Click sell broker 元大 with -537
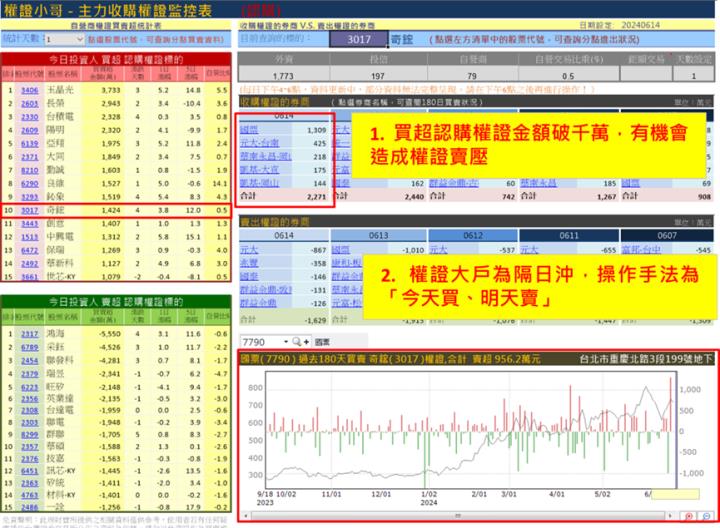This screenshot has height=528, width=720. click(x=439, y=250)
